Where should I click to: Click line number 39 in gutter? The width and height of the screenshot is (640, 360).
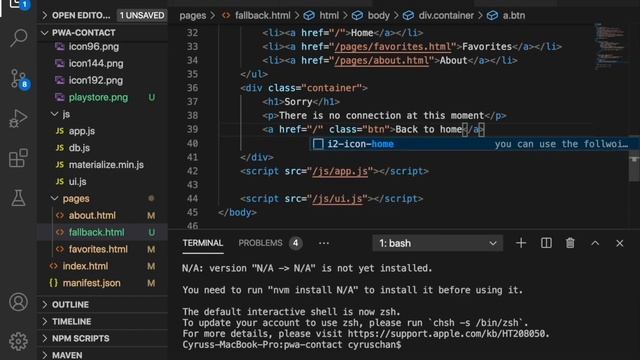pos(192,129)
